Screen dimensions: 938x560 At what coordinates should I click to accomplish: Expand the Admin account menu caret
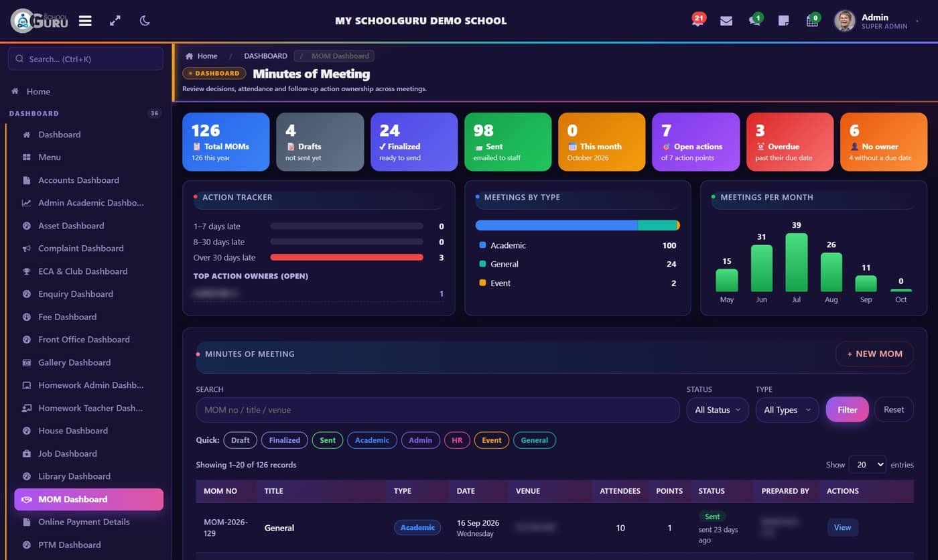click(918, 21)
